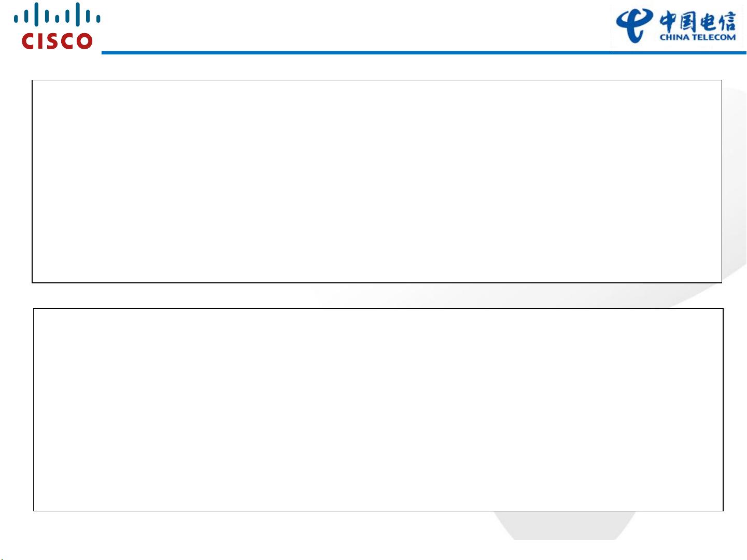
Task: Click the word CHINA in logo
Action: (x=674, y=37)
